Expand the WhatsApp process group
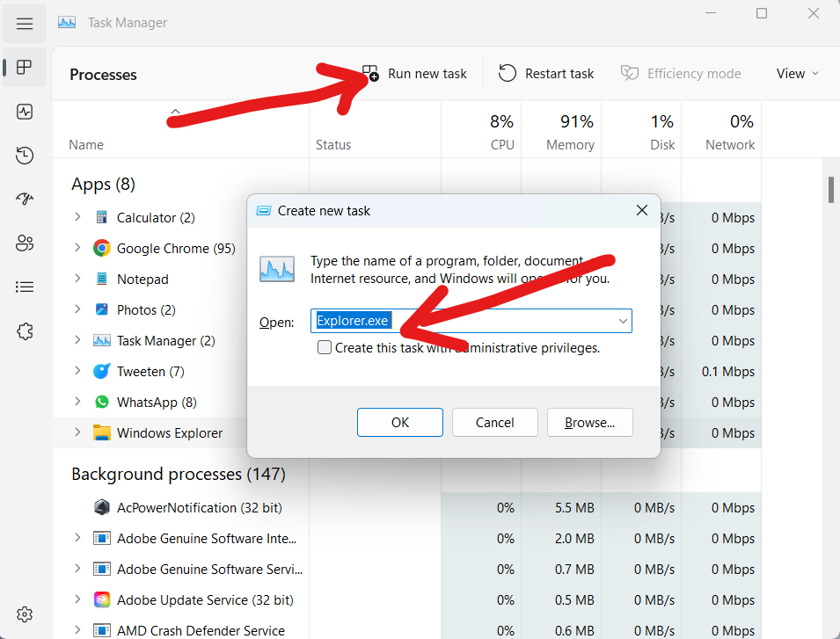 click(x=77, y=402)
